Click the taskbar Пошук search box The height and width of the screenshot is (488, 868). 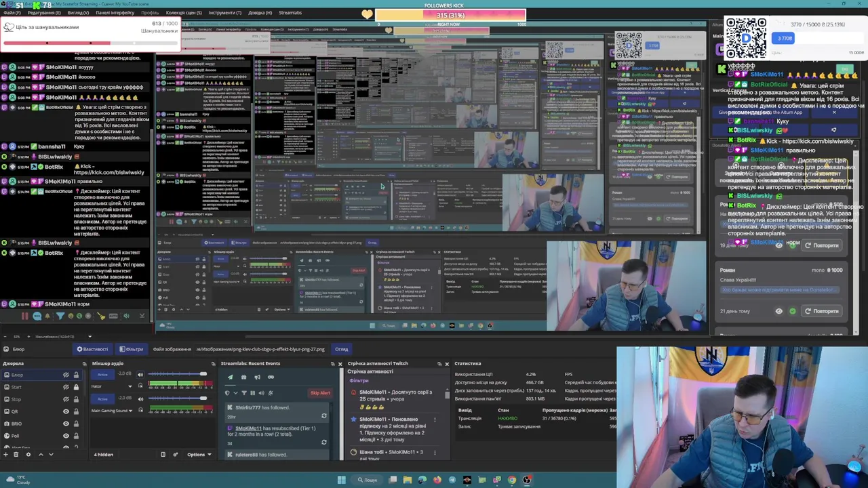pyautogui.click(x=368, y=480)
